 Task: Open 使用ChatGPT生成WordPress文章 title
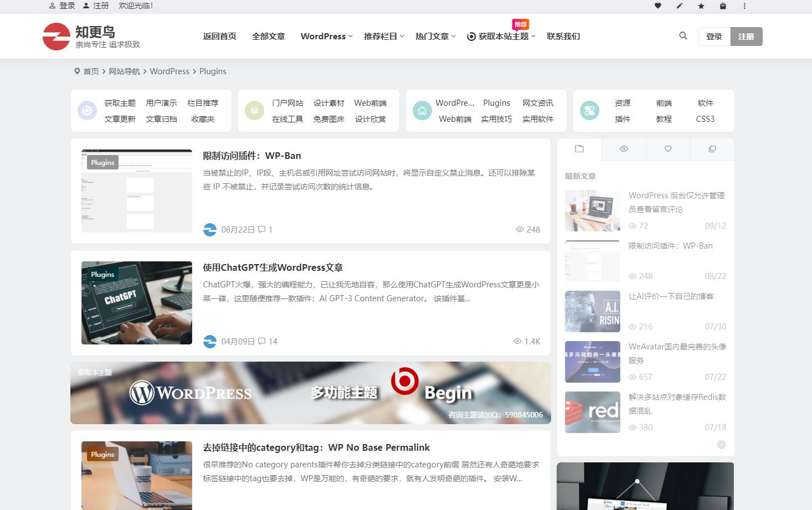coord(273,267)
